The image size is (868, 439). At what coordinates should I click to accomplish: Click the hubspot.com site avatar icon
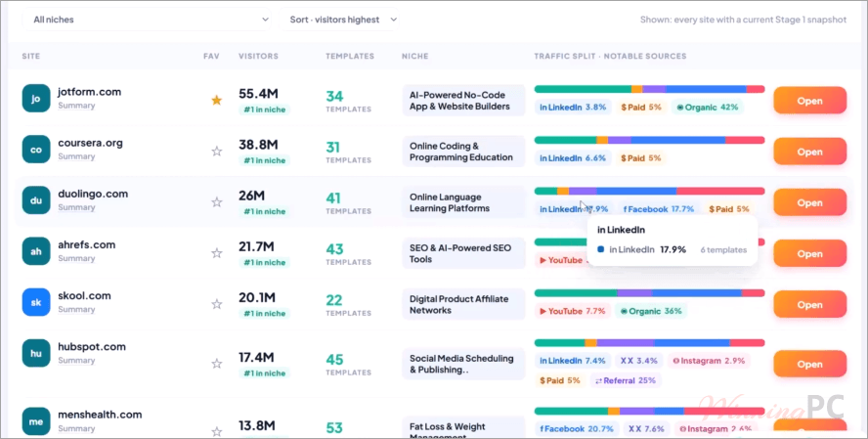(x=36, y=353)
